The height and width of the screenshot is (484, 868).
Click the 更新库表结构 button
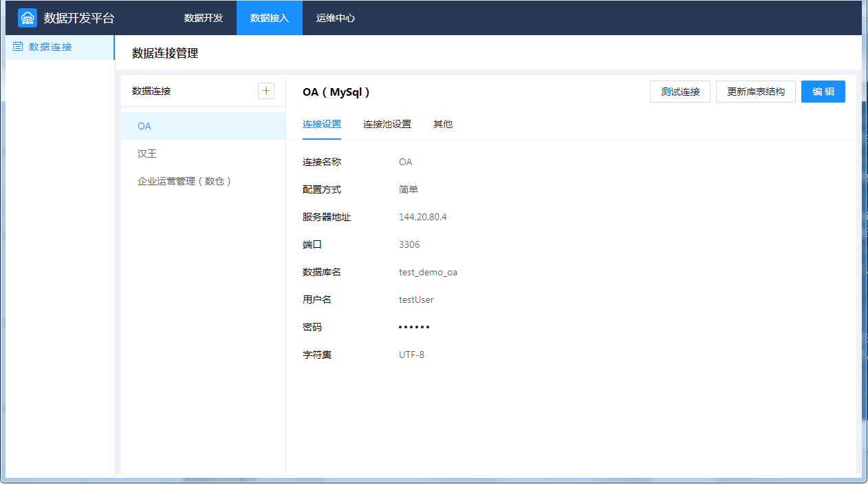[756, 92]
